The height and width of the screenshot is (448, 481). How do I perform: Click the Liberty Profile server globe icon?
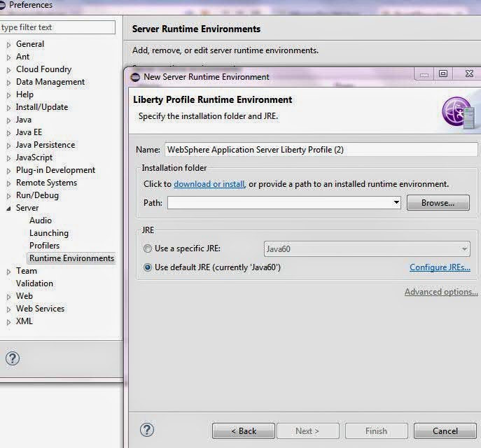tap(459, 112)
